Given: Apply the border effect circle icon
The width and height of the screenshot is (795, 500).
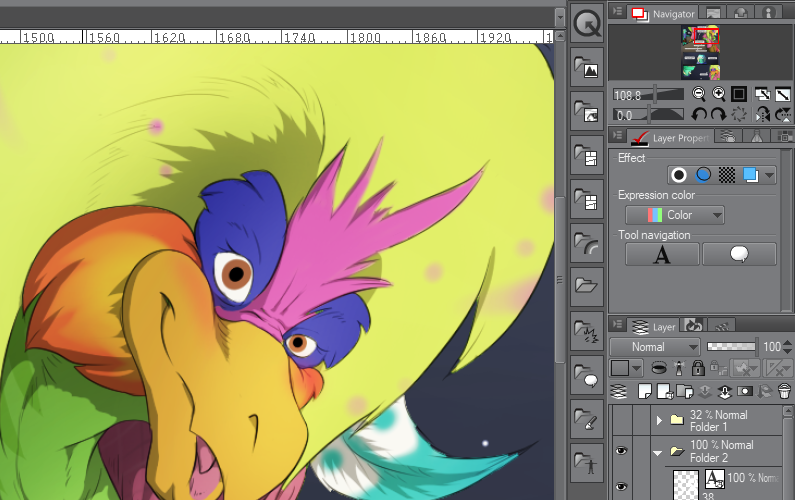Looking at the screenshot, I should click(679, 175).
